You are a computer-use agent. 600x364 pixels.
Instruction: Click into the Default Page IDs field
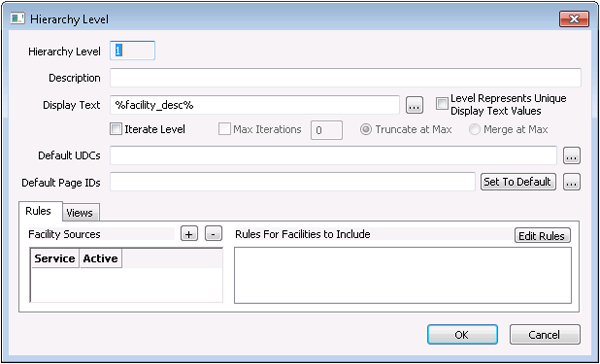coord(293,182)
